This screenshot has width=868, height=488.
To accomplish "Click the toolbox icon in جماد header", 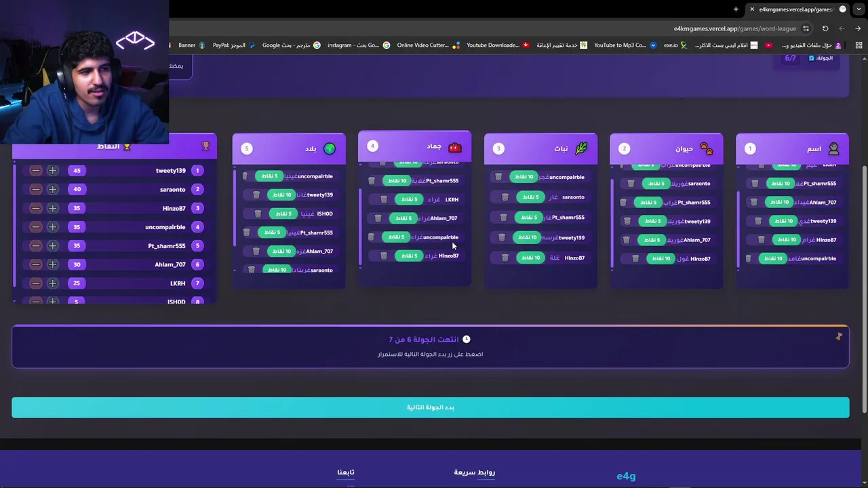I will click(x=455, y=147).
